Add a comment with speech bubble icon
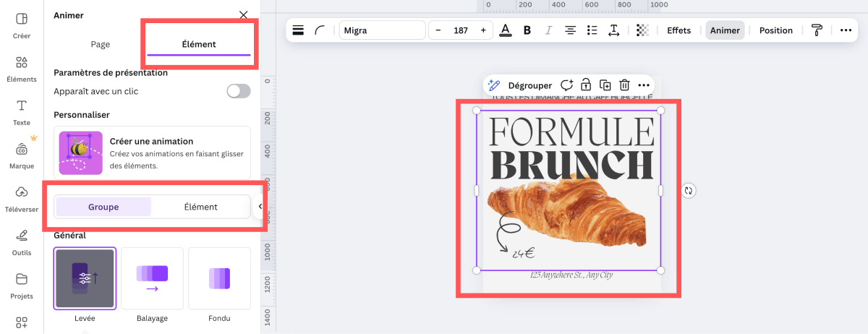 click(x=566, y=85)
